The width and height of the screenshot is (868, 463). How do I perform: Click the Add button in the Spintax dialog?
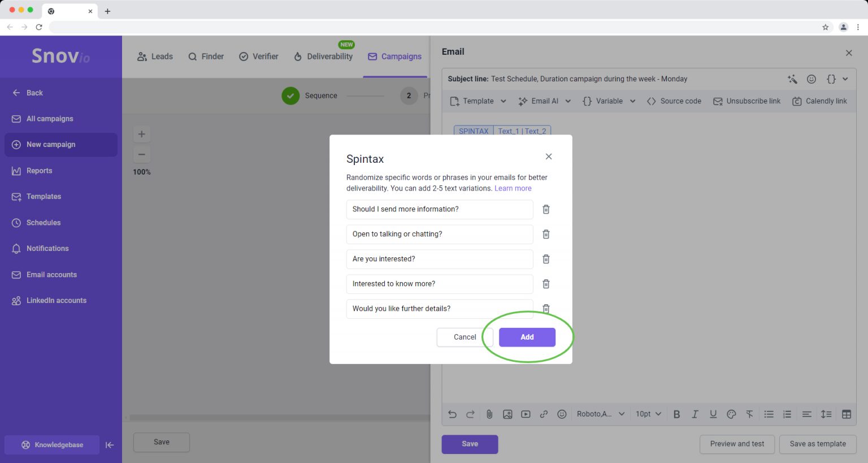click(527, 337)
